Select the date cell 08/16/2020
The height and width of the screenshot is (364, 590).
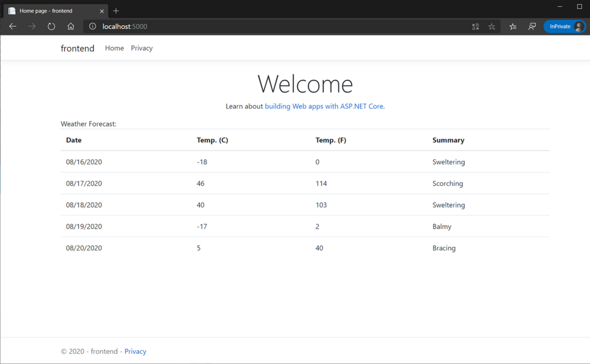coord(84,162)
